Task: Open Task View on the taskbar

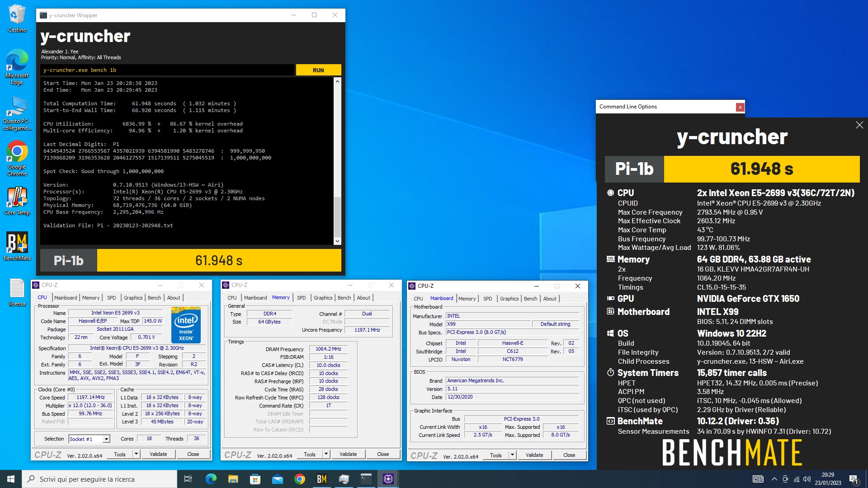Action: pos(188,479)
